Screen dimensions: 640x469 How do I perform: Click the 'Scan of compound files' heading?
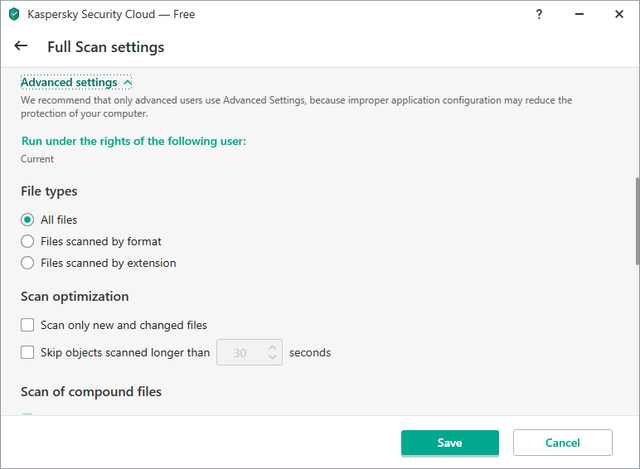91,392
